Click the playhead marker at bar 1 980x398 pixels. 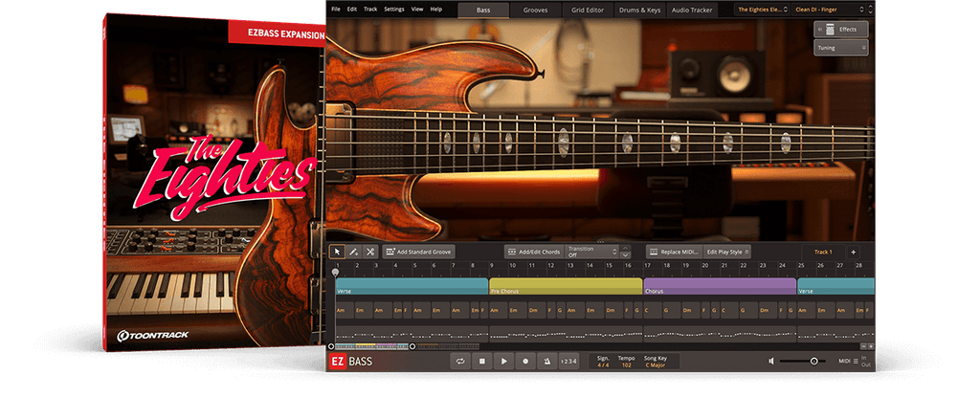coord(336,273)
